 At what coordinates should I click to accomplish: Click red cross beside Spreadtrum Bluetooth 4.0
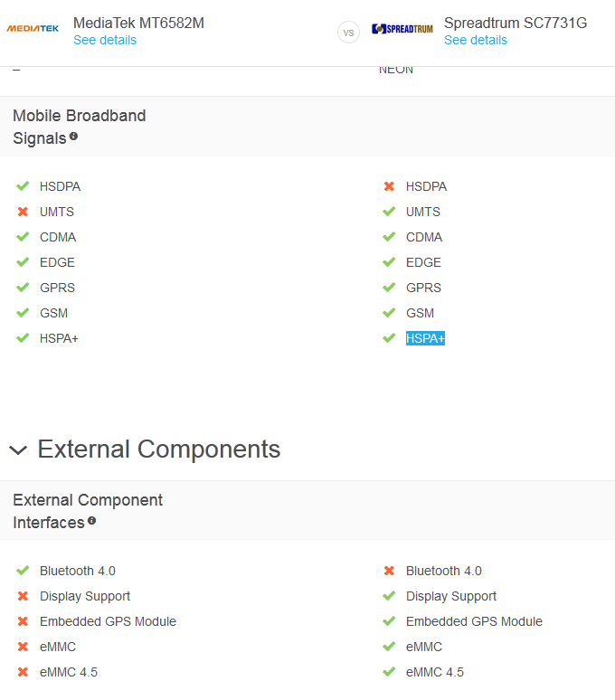point(389,571)
